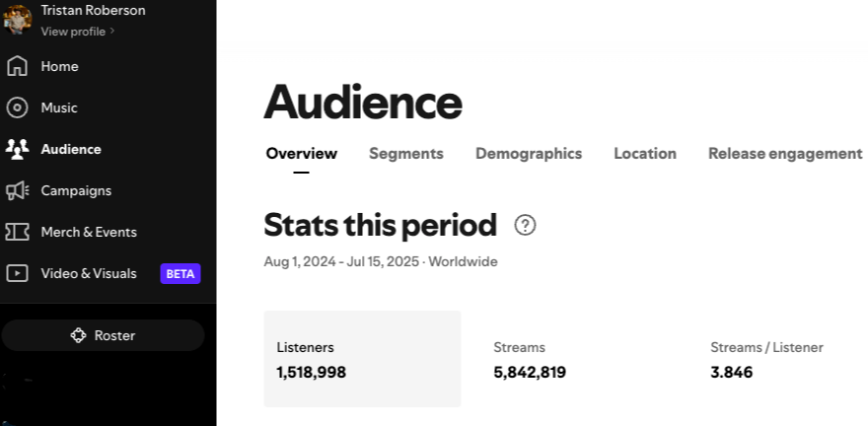This screenshot has width=868, height=426.
Task: Open the View profile link
Action: tap(73, 32)
